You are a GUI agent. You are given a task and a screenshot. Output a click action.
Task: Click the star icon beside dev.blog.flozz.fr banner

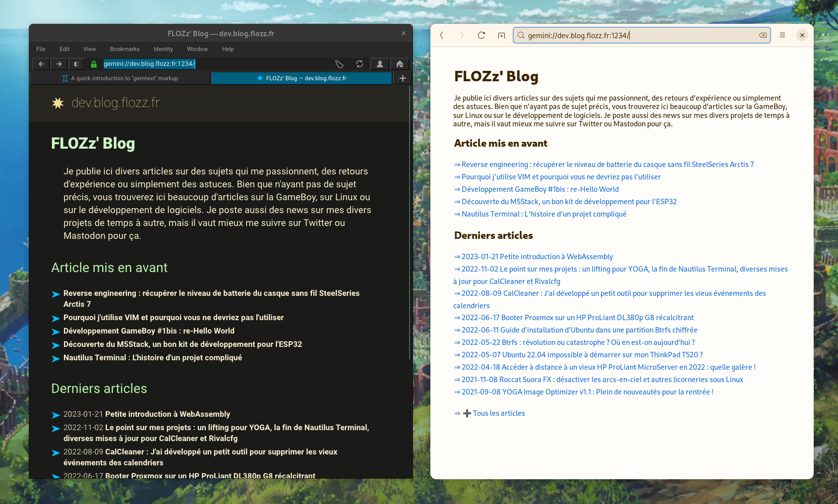tap(58, 103)
